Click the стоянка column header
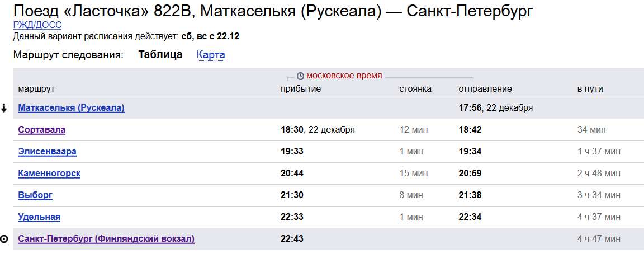Screen dimensions: 644x253 pyautogui.click(x=415, y=89)
